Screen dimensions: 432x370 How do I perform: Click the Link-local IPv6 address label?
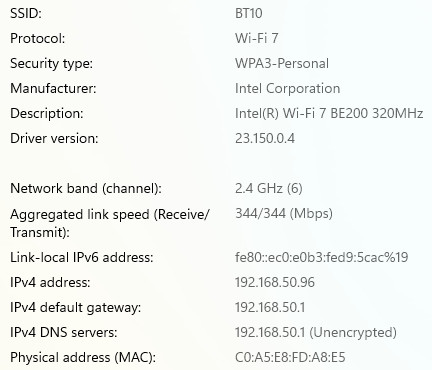tap(82, 257)
